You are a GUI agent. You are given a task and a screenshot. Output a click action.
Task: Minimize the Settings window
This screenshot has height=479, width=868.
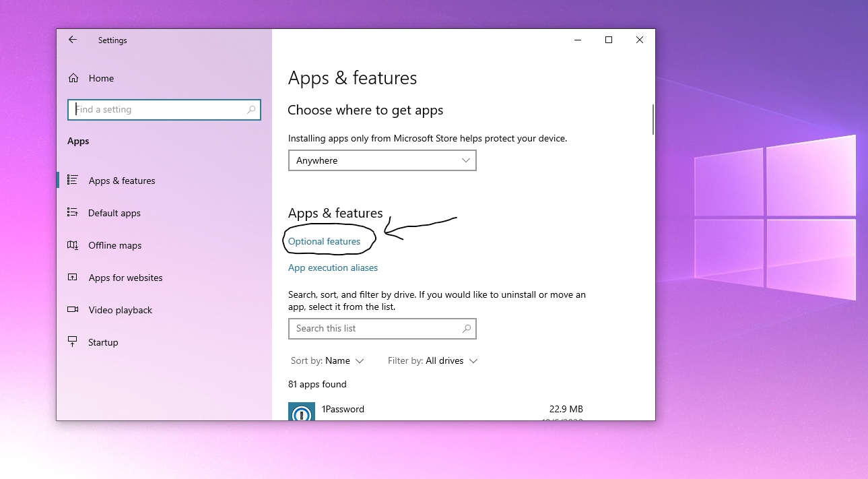578,40
